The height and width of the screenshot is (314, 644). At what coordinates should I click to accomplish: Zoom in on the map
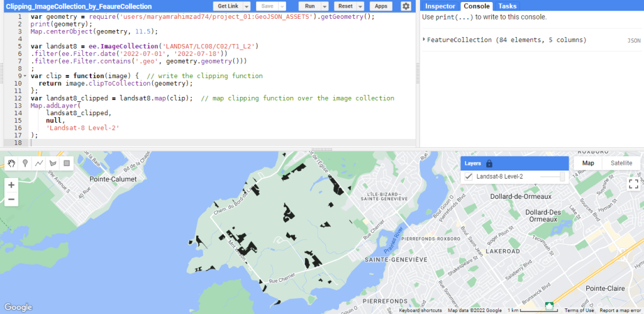click(x=11, y=186)
